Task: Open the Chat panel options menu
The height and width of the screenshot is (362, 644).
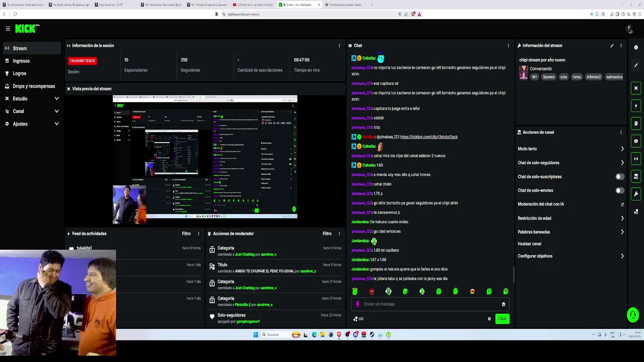Action: click(x=508, y=46)
